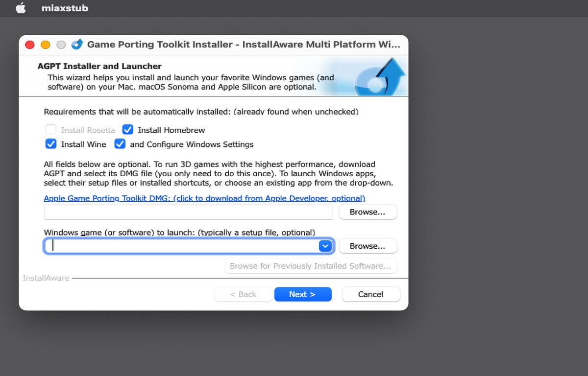Screen dimensions: 588x376
Task: Open the Apple Game Porting Toolkit DMG download link
Action: click(x=204, y=198)
